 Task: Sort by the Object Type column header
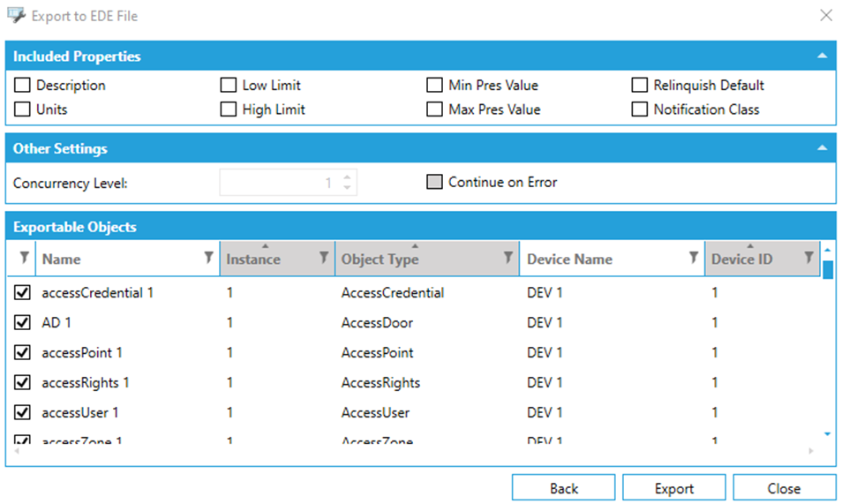(415, 259)
